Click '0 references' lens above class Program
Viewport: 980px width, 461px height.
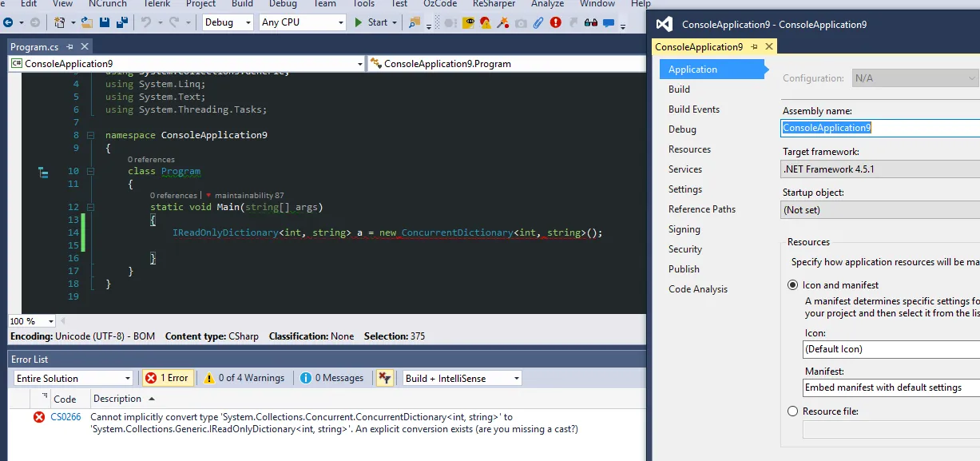151,160
